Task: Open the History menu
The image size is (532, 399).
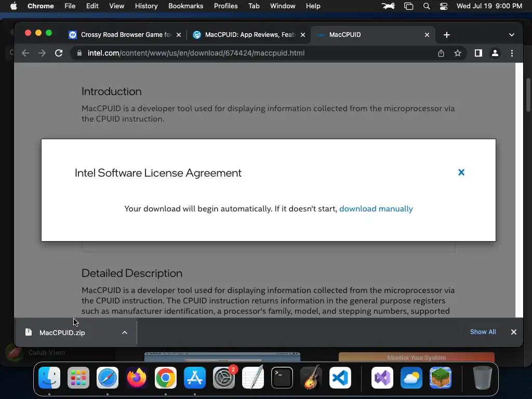Action: [x=146, y=6]
